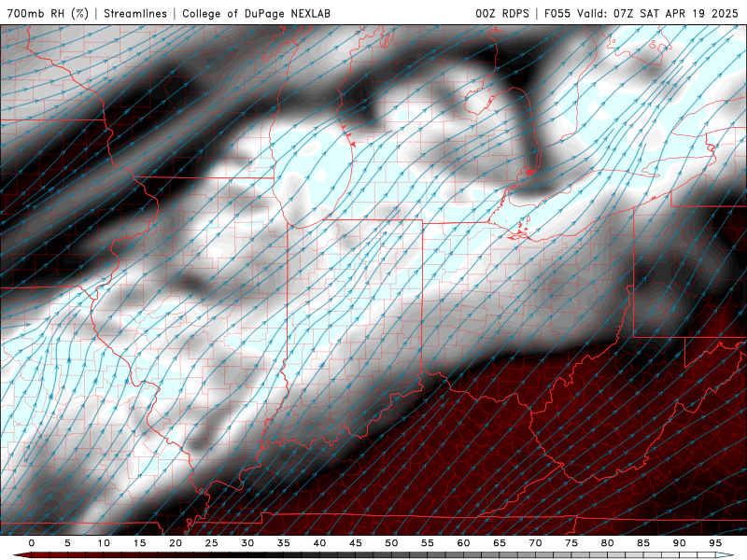Click the "65" label on color scale
Viewport: 747px width, 560px height.
tap(500, 543)
